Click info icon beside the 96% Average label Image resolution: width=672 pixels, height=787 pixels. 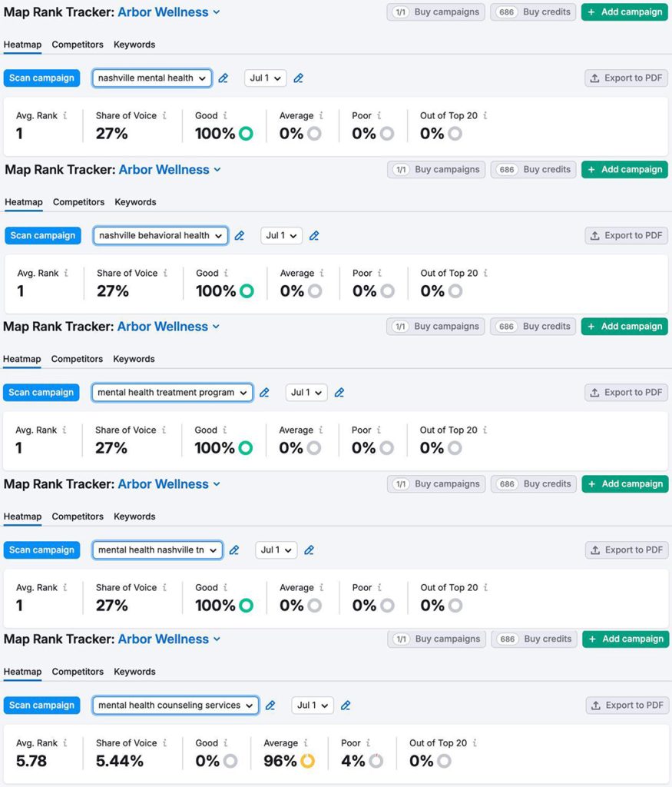(x=306, y=743)
